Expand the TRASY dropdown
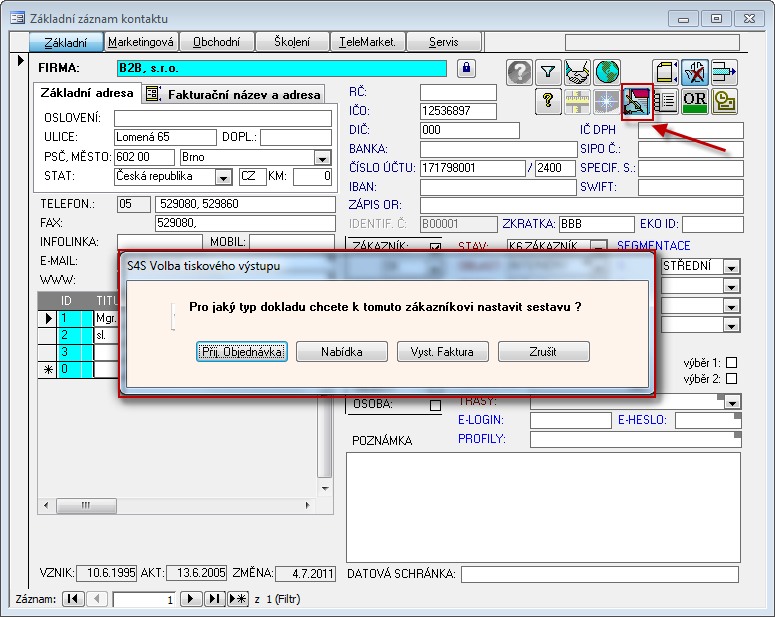This screenshot has width=775, height=617. click(732, 402)
